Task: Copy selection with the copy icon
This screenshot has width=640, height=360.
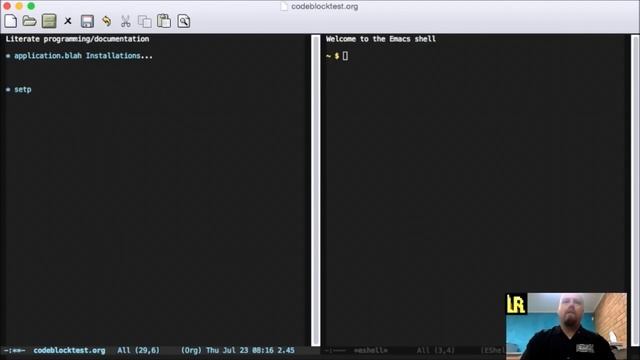Action: tap(144, 21)
